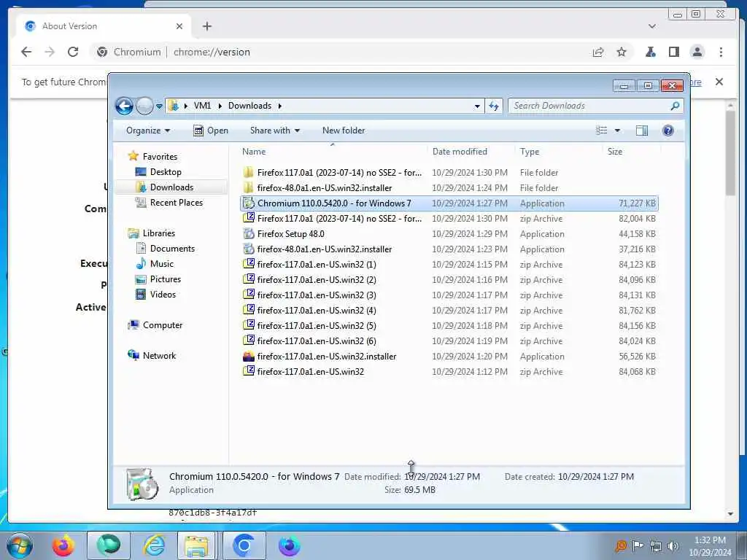Screen dimensions: 747x560
Task: Launch Internet Explorer from the taskbar
Action: 155,545
